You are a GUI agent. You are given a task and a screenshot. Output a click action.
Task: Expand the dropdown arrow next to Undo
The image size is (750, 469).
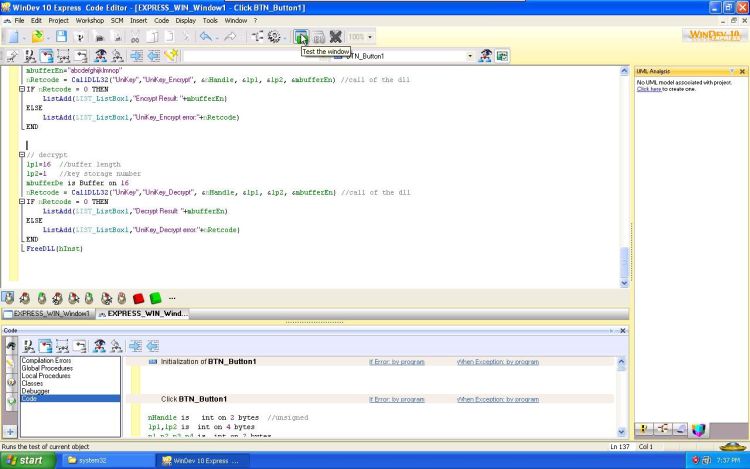point(217,37)
